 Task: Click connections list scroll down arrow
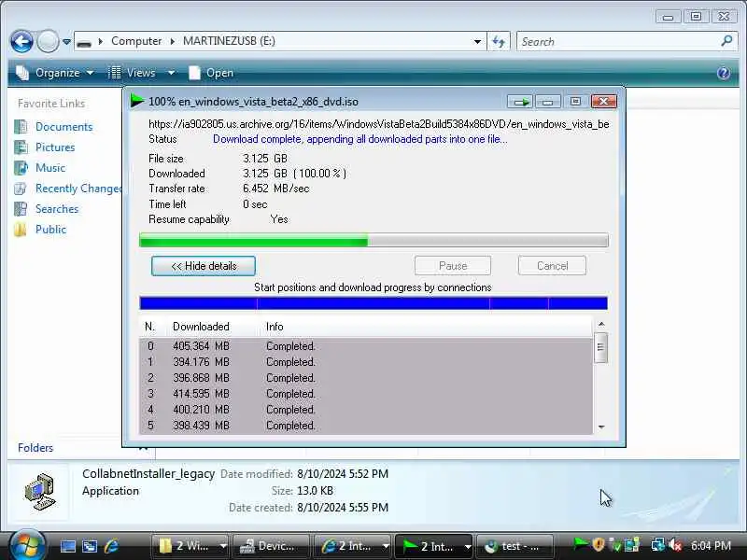click(x=601, y=427)
